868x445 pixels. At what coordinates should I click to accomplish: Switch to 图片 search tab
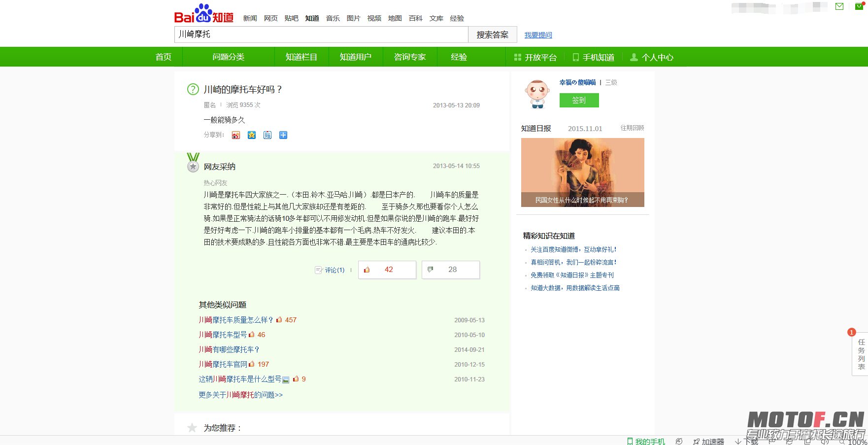pos(354,18)
